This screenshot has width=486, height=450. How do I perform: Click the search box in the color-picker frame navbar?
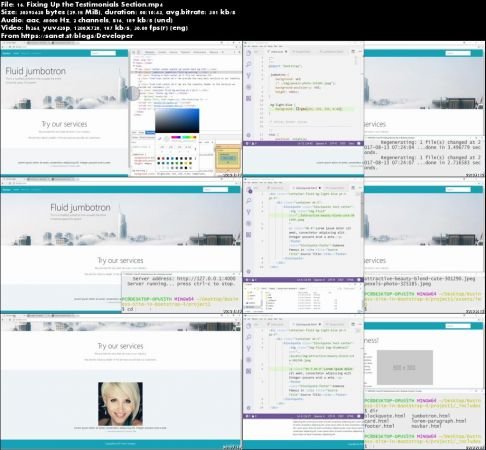tap(103, 53)
